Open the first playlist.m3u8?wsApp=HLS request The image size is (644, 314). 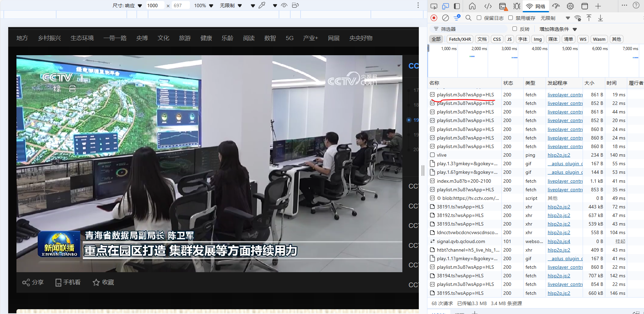point(465,95)
